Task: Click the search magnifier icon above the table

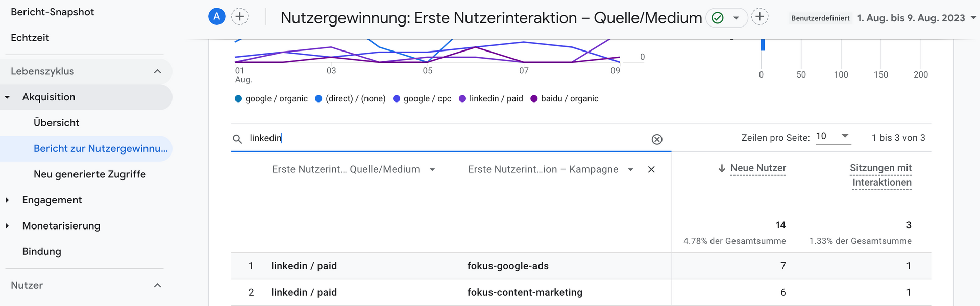Action: [237, 138]
